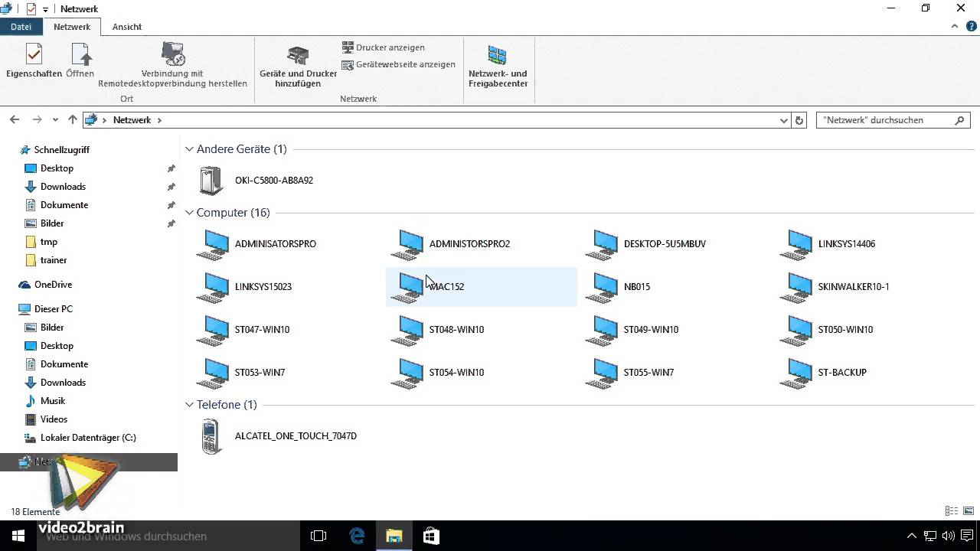Switch to details view layout icon

pos(952,511)
